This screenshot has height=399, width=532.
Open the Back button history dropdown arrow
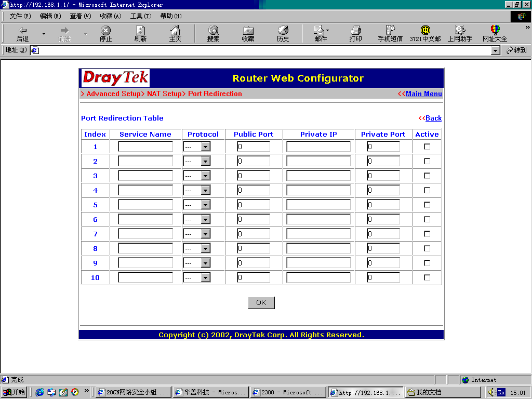point(44,34)
